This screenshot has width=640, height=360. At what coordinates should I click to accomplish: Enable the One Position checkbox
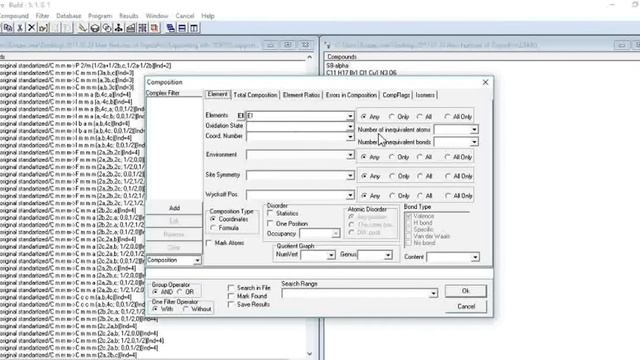(x=270, y=224)
